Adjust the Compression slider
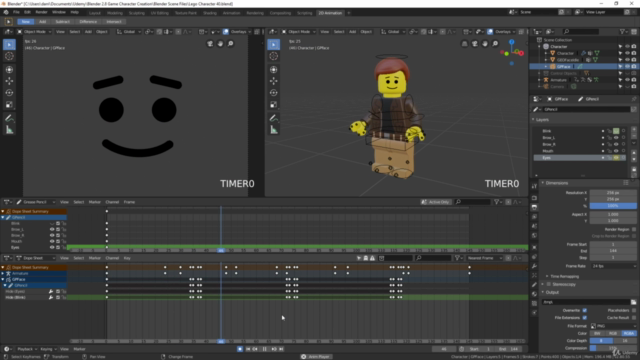Viewport: 640px width, 360px height. (x=613, y=348)
